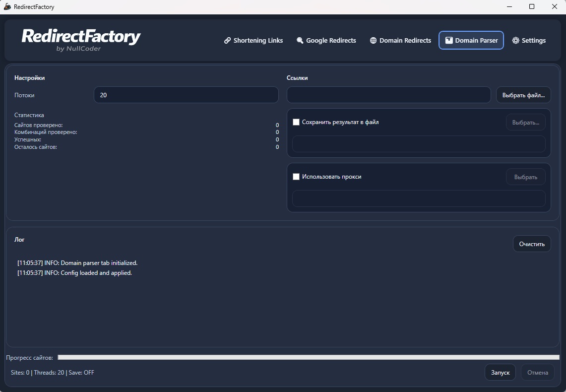The image size is (566, 392).
Task: Click the log line Config loaded and applied
Action: point(75,273)
